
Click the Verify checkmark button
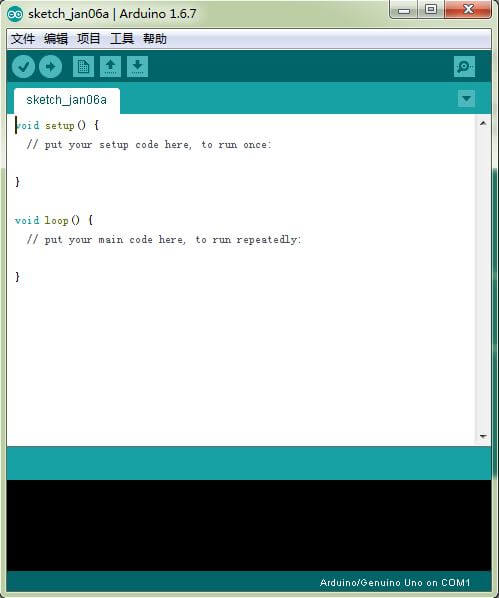tap(24, 67)
